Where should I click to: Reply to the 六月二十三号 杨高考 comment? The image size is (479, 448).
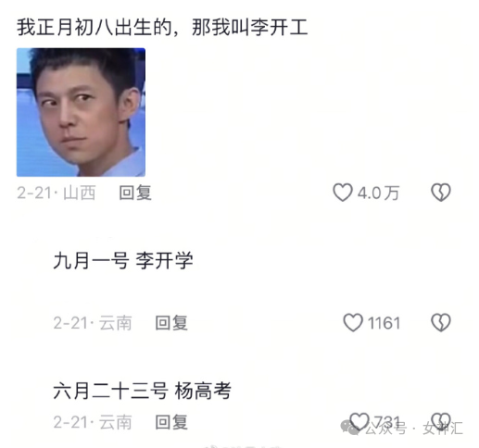pos(171,422)
